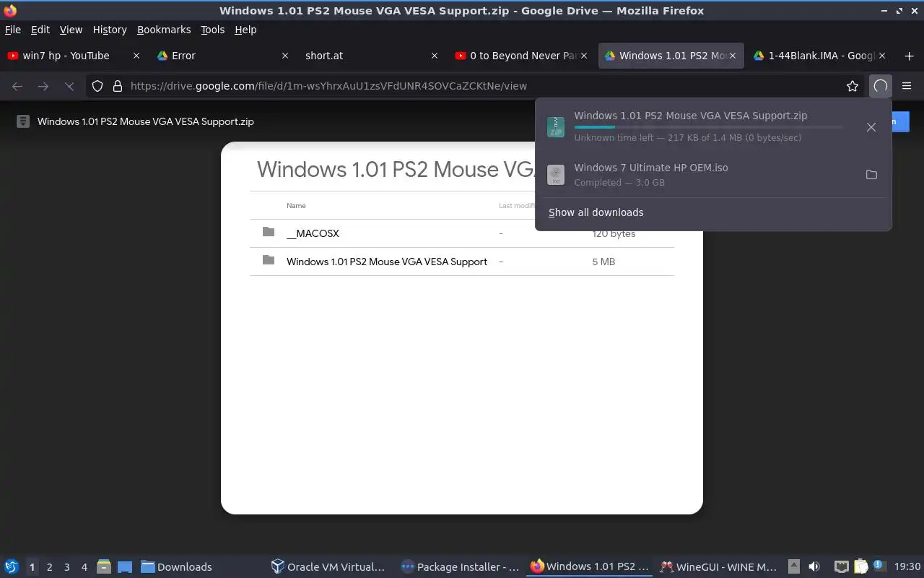
Task: Close the 0 to Beyond Never tab
Action: point(584,56)
